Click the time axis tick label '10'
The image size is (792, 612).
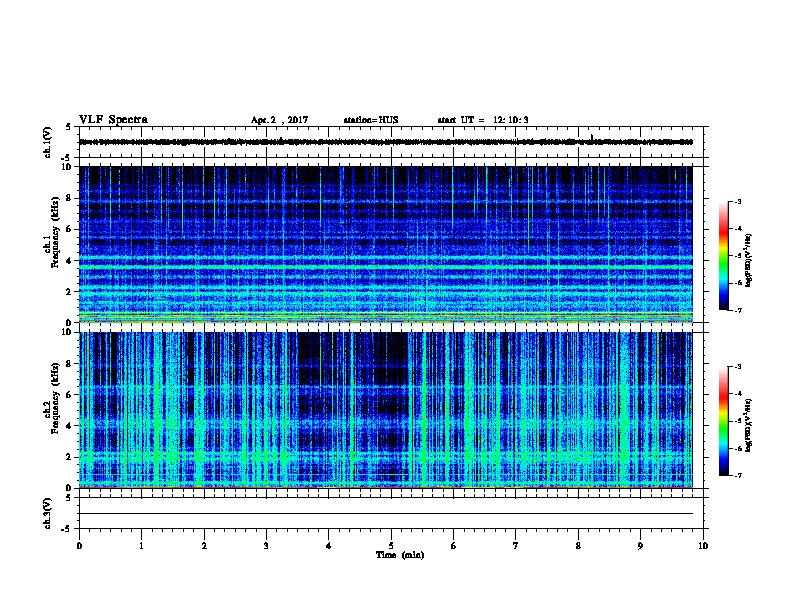click(703, 546)
